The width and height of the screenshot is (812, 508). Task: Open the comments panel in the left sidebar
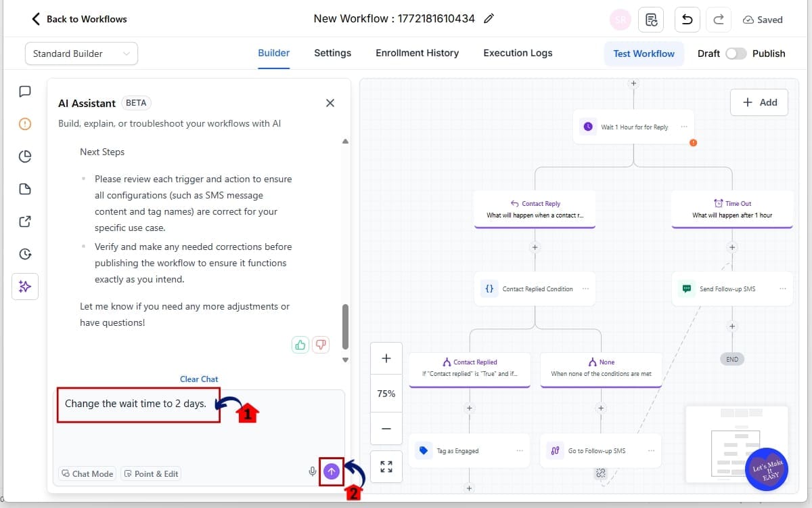25,91
